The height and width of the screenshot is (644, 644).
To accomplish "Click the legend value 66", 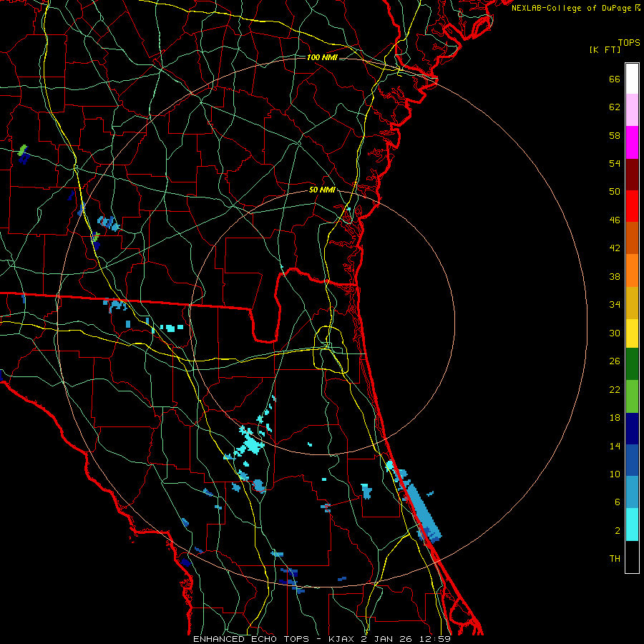I will coord(615,79).
